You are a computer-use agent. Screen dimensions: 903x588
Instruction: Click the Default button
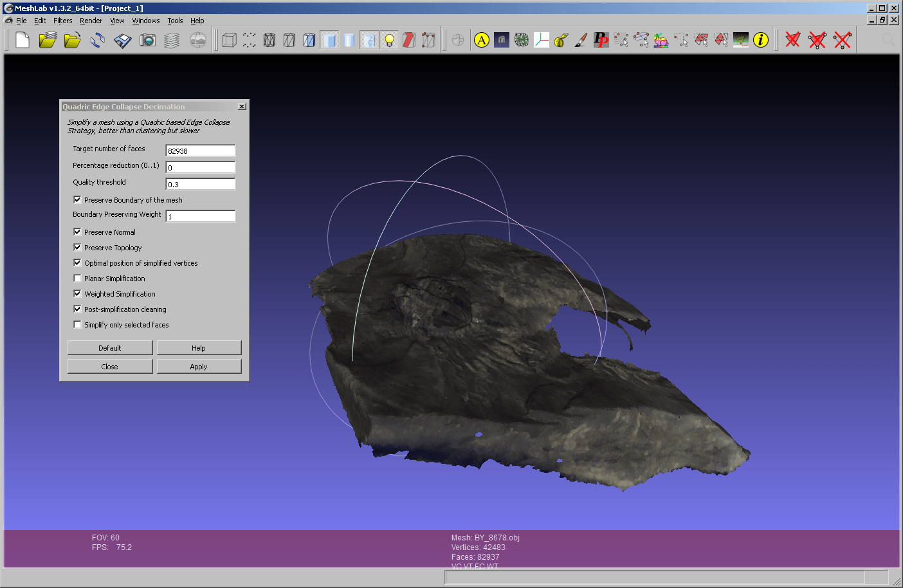point(110,348)
